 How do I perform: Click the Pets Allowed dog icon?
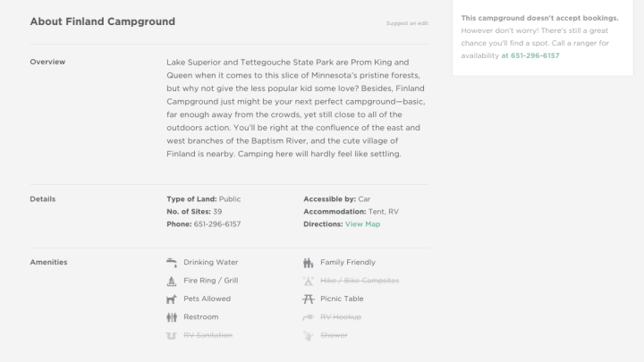coord(172,299)
